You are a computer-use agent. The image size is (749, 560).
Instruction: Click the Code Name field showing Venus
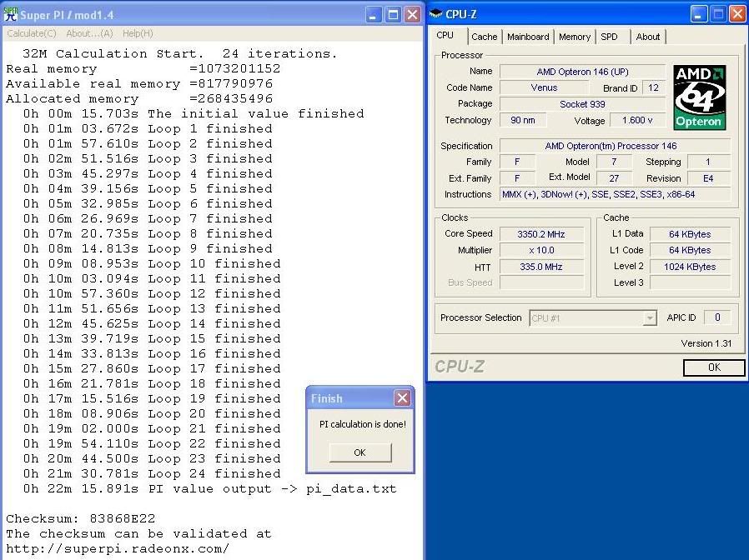tap(544, 87)
